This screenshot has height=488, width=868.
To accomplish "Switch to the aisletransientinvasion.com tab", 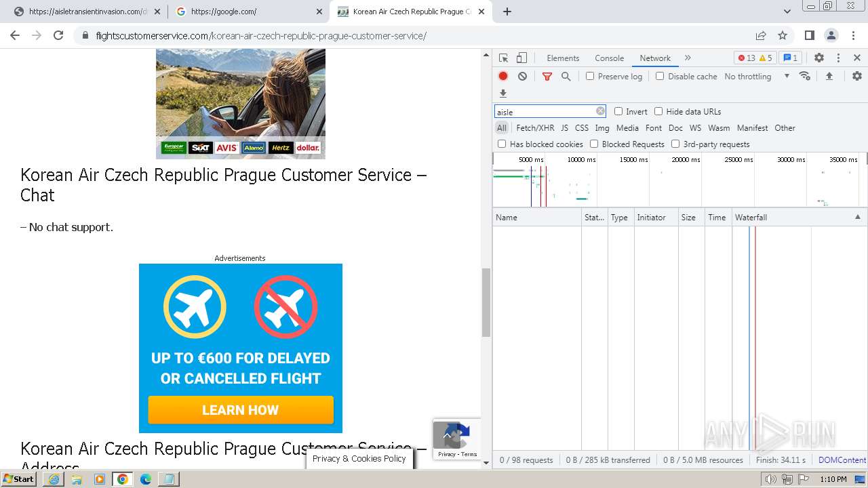I will pos(86,12).
